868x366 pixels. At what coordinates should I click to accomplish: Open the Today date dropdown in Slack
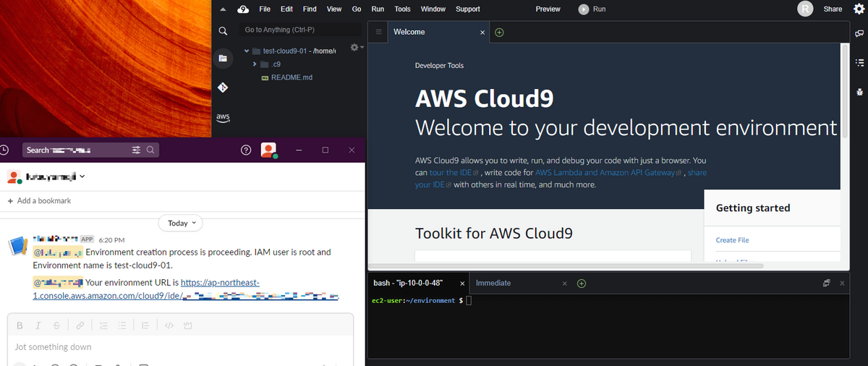[181, 223]
